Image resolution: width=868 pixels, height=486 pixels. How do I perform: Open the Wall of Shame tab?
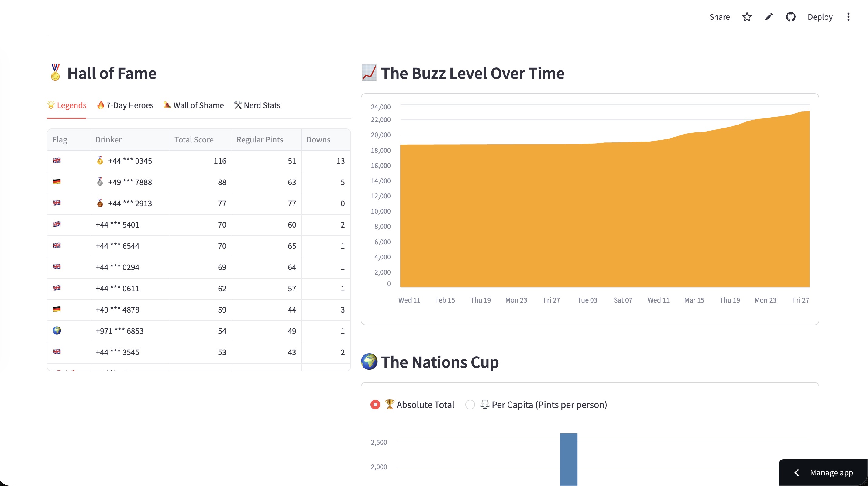coord(194,105)
